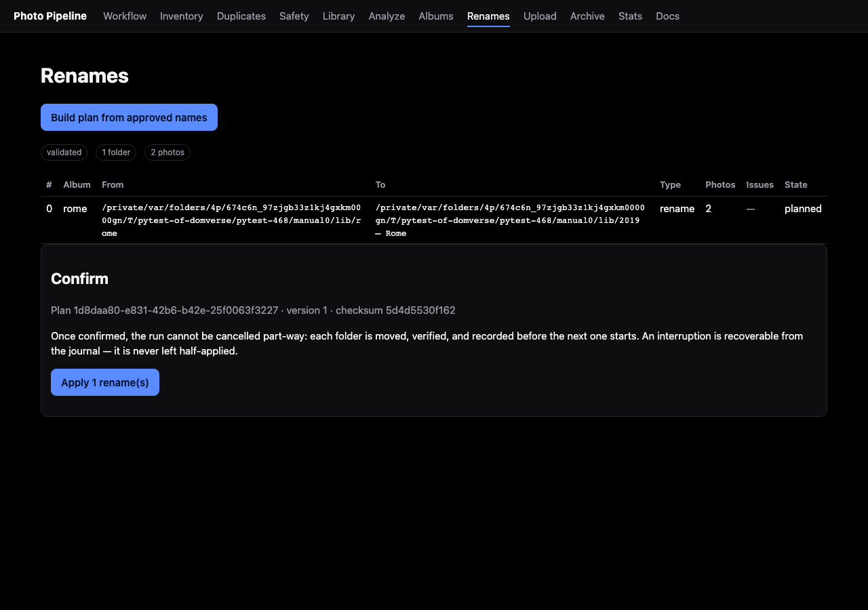Click the Photos column header
The image size is (868, 610).
[720, 184]
